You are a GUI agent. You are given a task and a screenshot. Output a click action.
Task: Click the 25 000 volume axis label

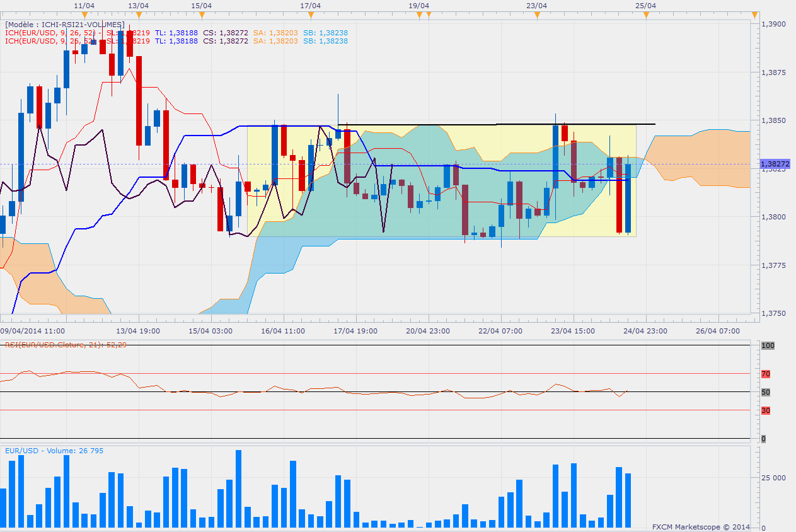[773, 478]
